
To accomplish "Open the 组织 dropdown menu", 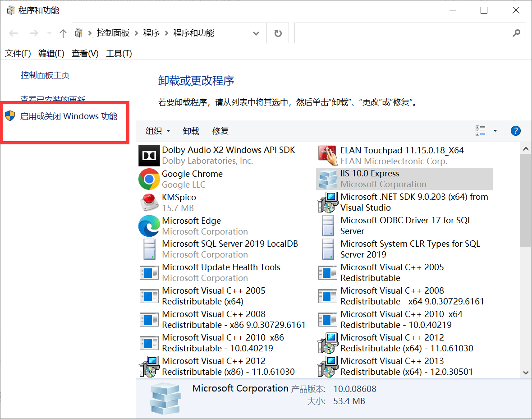I will (x=158, y=131).
